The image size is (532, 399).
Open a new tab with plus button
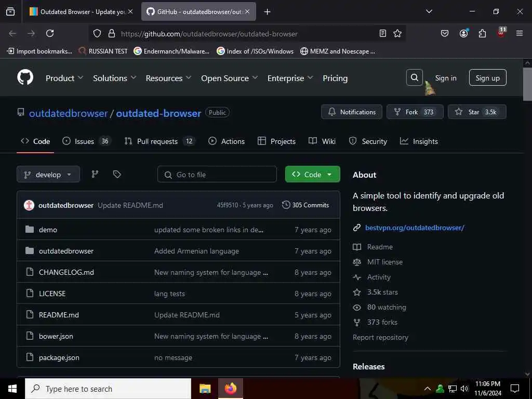click(x=267, y=12)
